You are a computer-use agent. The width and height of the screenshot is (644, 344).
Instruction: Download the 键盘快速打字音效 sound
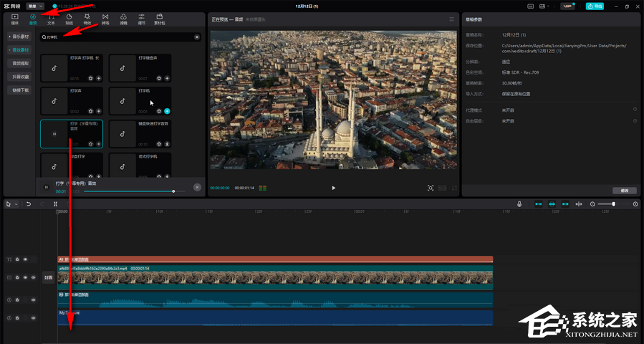167,143
